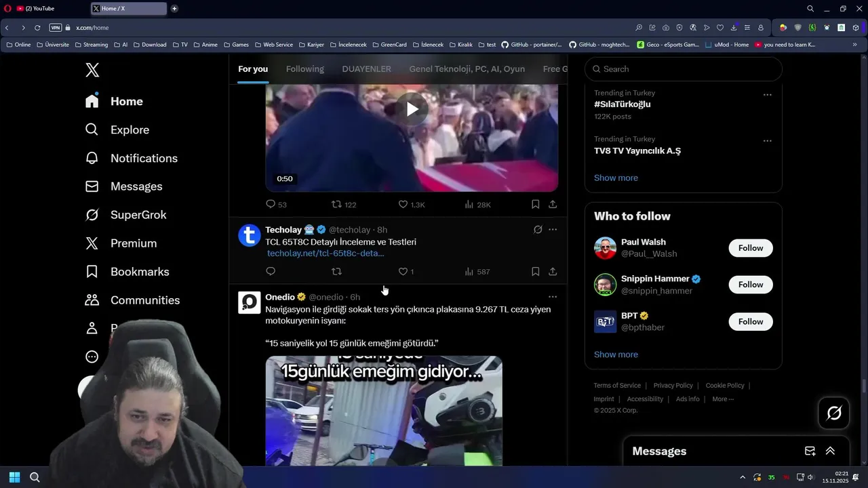Open Messages in sidebar

(x=123, y=186)
